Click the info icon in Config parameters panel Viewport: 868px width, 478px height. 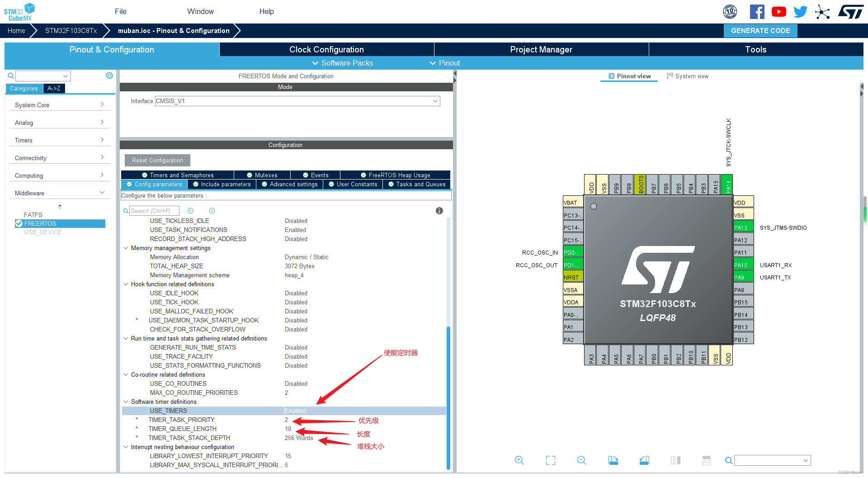[439, 210]
